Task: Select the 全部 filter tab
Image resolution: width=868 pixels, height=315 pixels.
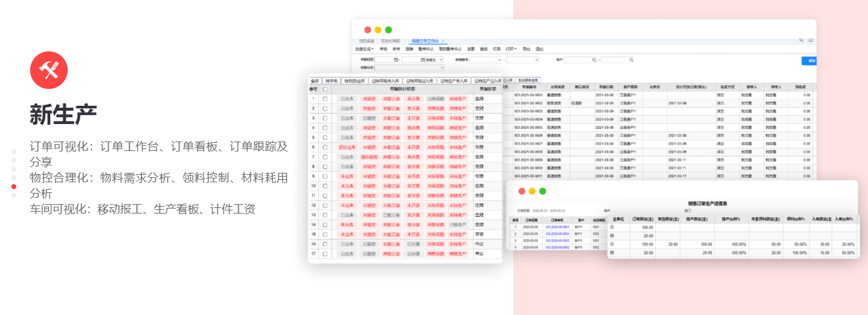Action: click(x=315, y=81)
